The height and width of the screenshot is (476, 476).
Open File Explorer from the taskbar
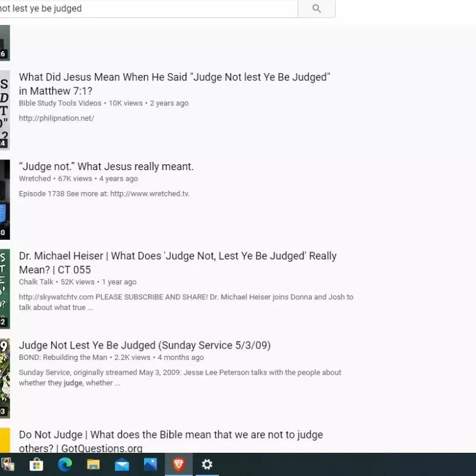tap(93, 464)
